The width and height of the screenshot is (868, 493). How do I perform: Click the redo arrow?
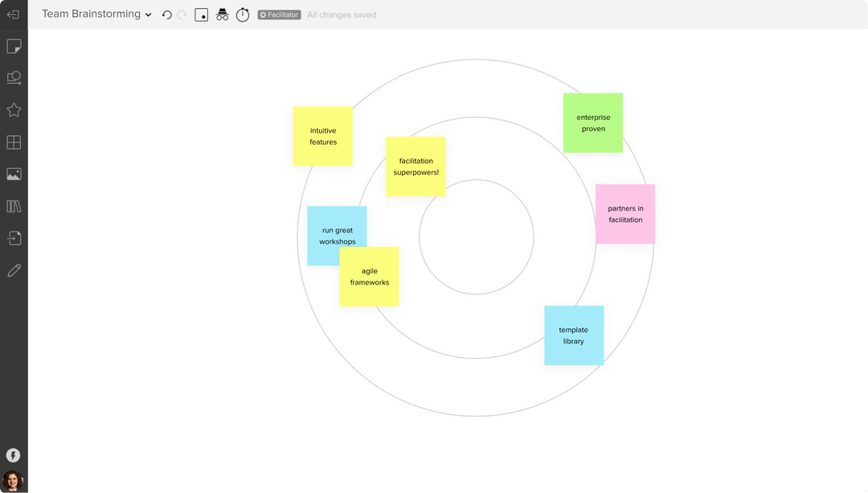[182, 15]
